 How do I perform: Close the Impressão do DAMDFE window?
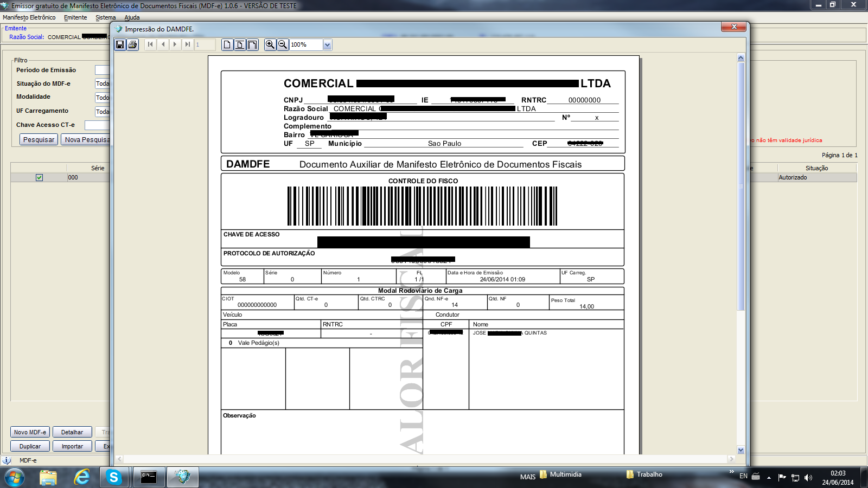click(x=733, y=27)
